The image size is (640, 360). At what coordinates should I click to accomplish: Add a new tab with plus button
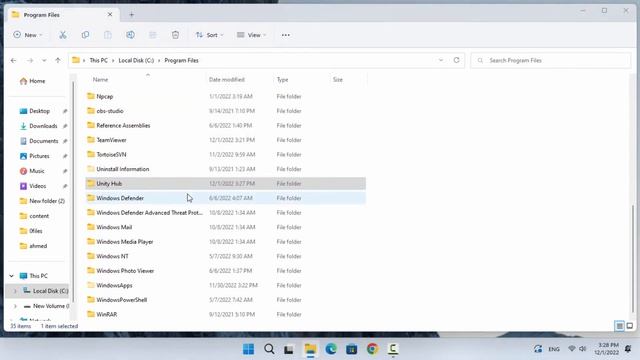(x=131, y=15)
